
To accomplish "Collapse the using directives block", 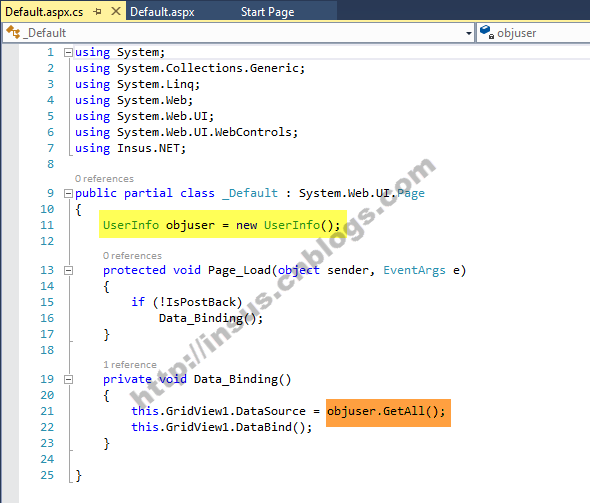I will [x=68, y=52].
